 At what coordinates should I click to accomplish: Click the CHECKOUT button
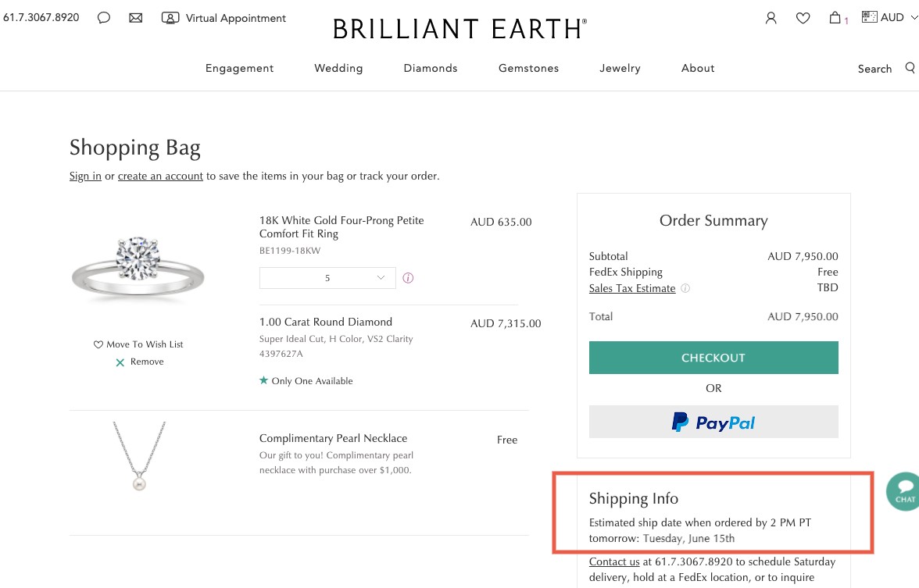click(713, 357)
